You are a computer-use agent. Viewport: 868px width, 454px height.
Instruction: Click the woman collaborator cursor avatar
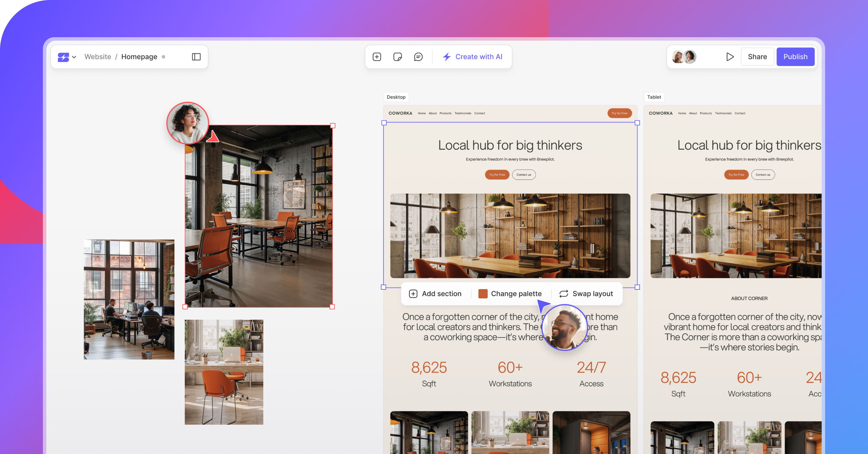click(x=187, y=123)
